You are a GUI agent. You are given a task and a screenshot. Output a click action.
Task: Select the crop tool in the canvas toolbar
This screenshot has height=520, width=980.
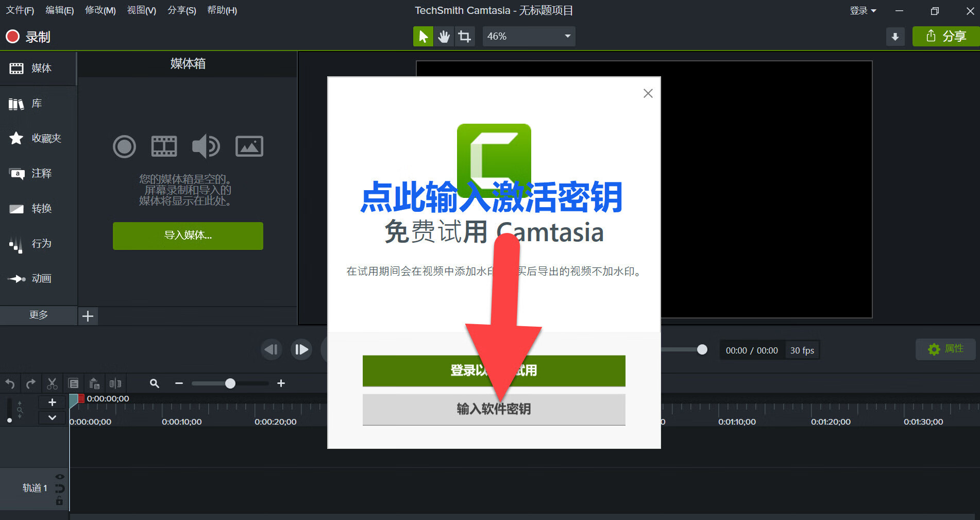point(464,37)
